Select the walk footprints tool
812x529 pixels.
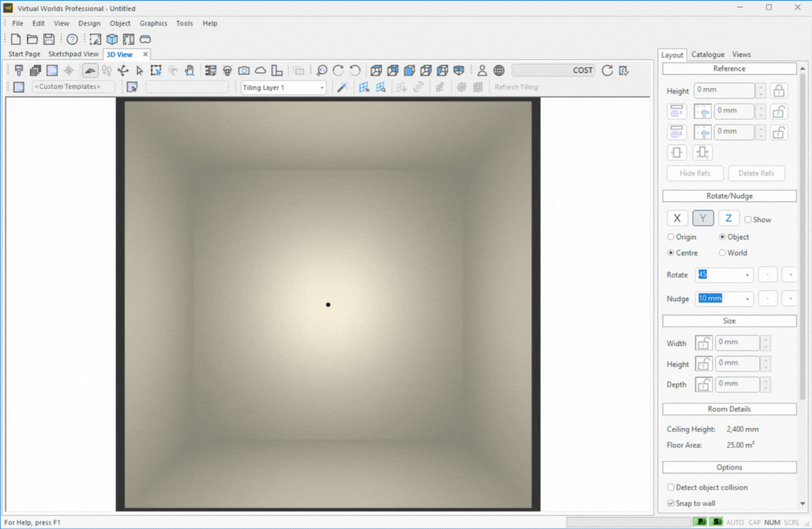pos(107,70)
